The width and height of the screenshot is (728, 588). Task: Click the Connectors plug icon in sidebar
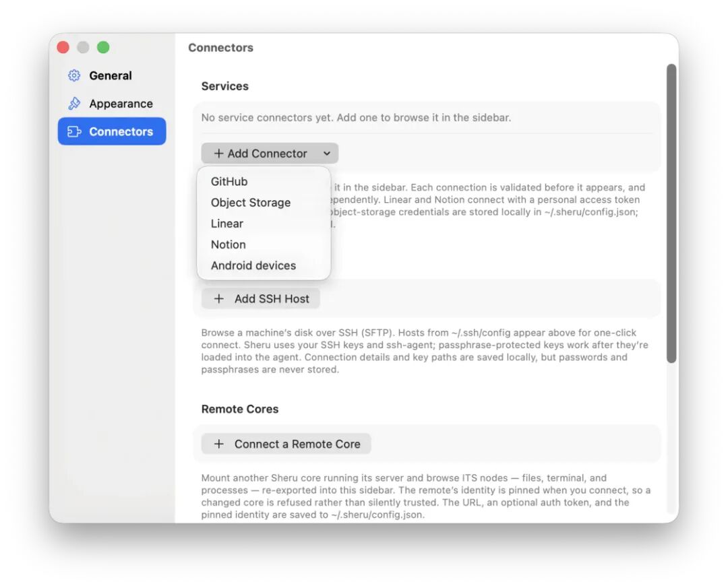click(x=74, y=132)
